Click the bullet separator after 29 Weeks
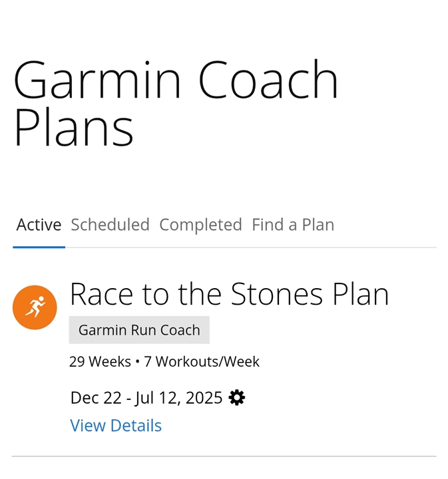 (137, 362)
